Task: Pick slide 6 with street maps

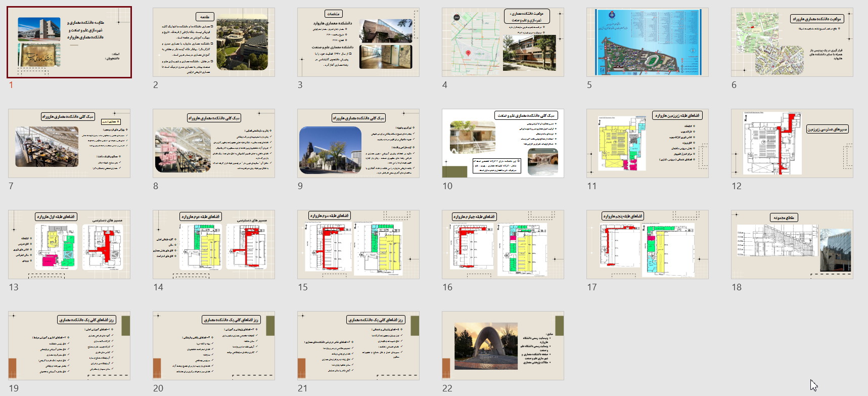Action: [x=792, y=42]
